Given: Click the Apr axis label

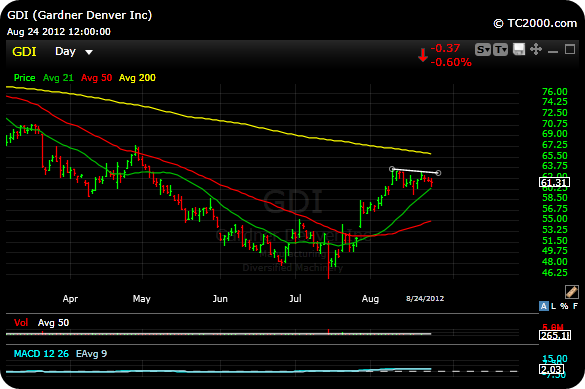Looking at the screenshot, I should click(x=70, y=299).
